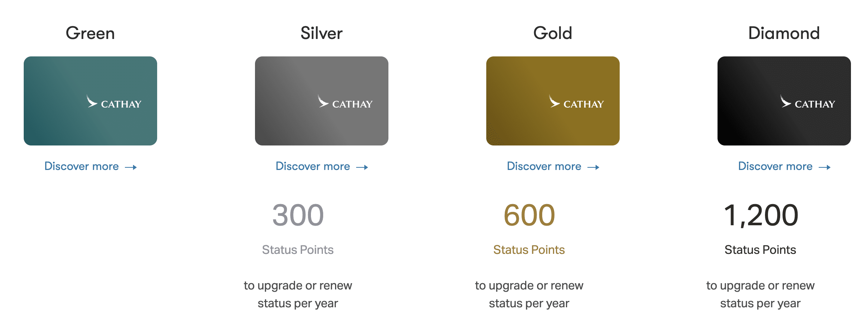The width and height of the screenshot is (868, 334).
Task: Click the 600 Status Points number for Gold
Action: point(529,215)
